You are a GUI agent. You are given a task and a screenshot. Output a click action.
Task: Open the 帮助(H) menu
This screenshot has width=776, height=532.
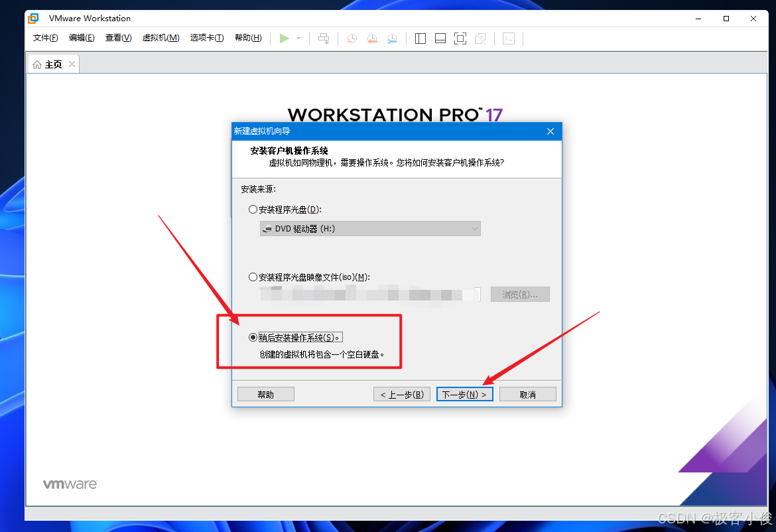pyautogui.click(x=248, y=38)
